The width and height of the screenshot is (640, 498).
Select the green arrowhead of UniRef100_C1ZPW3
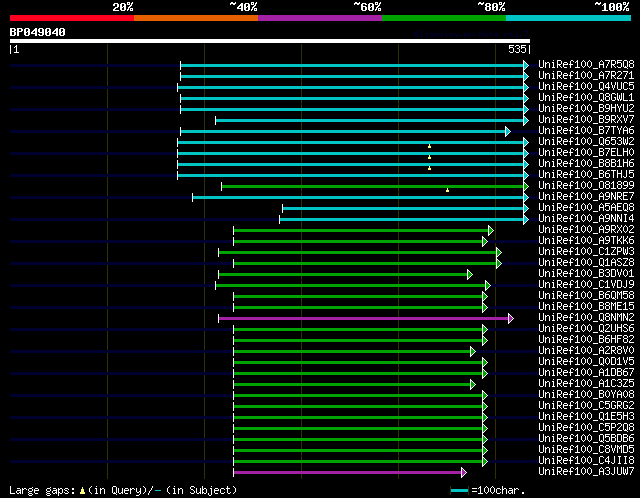pos(499,253)
